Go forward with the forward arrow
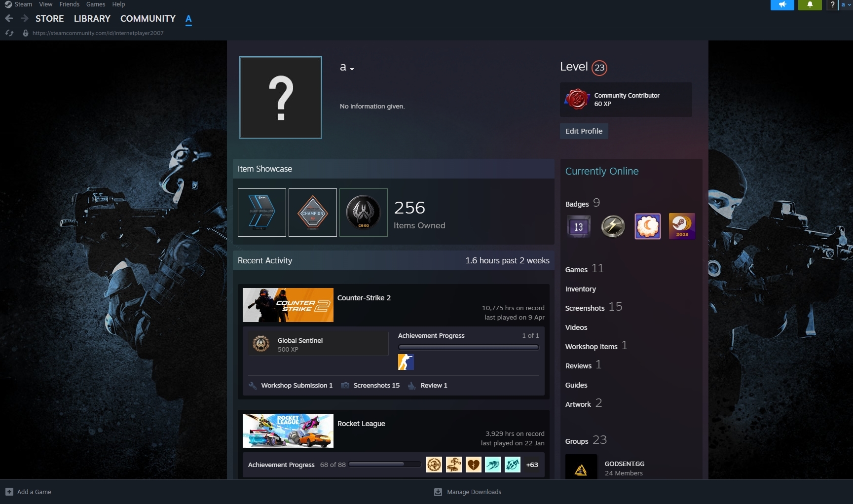 pos(24,18)
